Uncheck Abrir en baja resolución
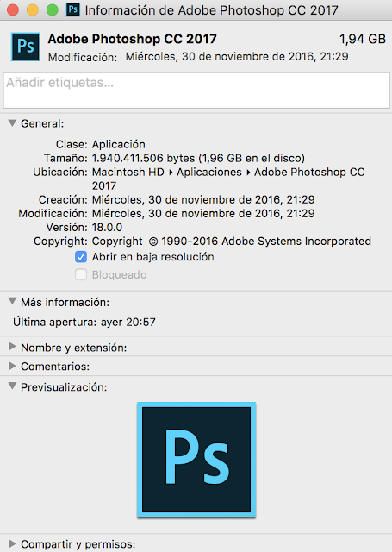 point(81,257)
